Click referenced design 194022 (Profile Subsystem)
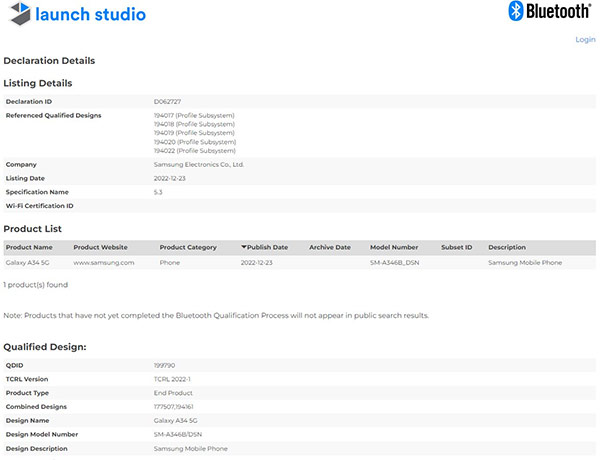The width and height of the screenshot is (600, 460). click(195, 151)
